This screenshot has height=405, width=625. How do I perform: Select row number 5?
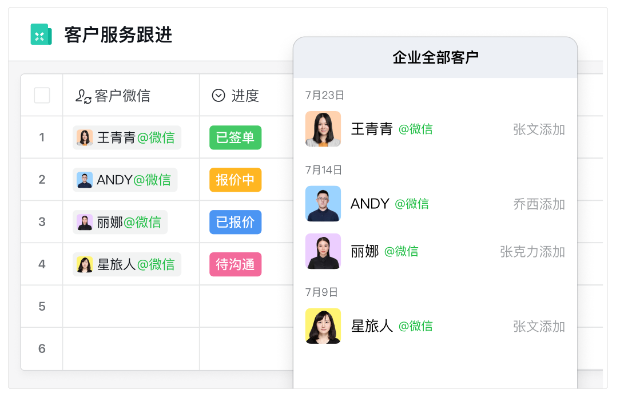pyautogui.click(x=42, y=306)
